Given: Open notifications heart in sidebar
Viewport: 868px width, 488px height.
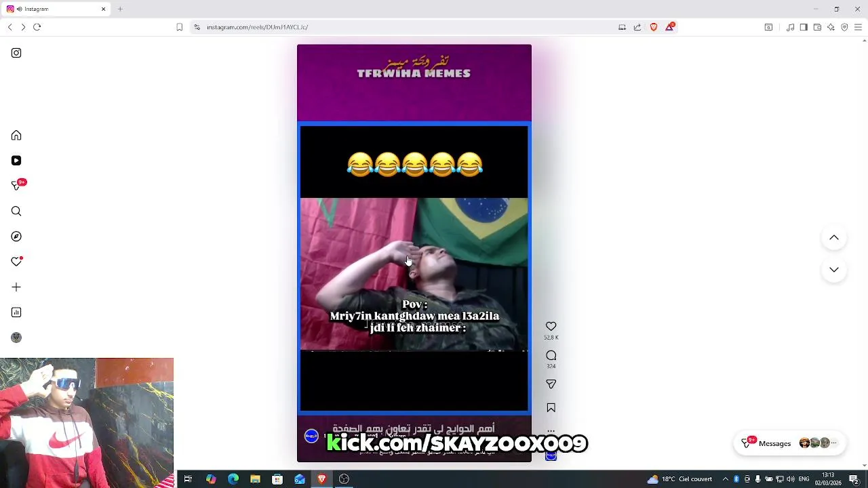Looking at the screenshot, I should tap(16, 262).
